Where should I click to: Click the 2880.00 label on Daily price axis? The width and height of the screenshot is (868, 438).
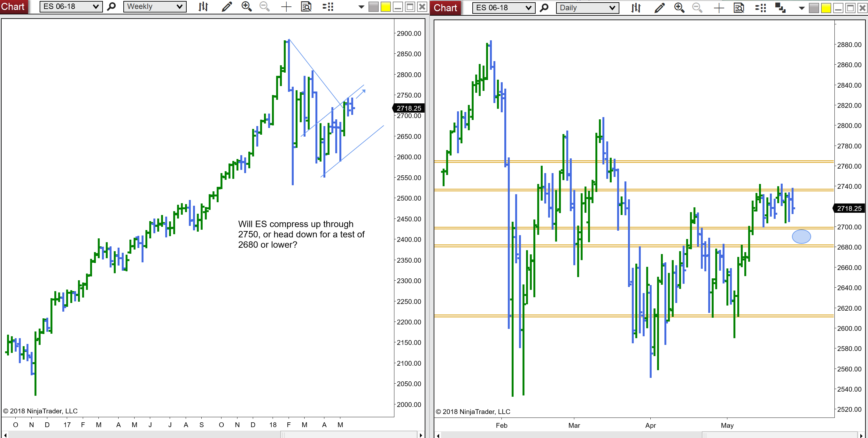pyautogui.click(x=849, y=44)
